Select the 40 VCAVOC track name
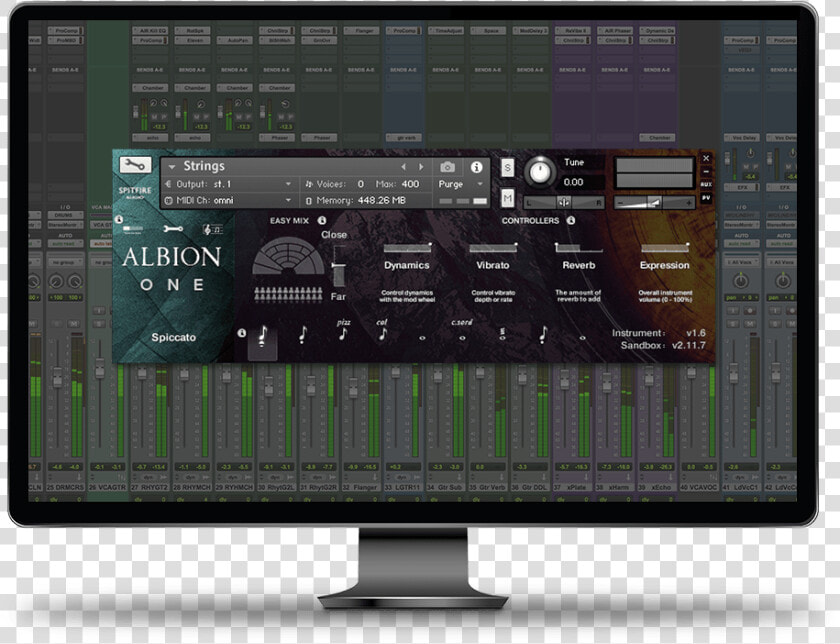The image size is (840, 644). pyautogui.click(x=699, y=487)
